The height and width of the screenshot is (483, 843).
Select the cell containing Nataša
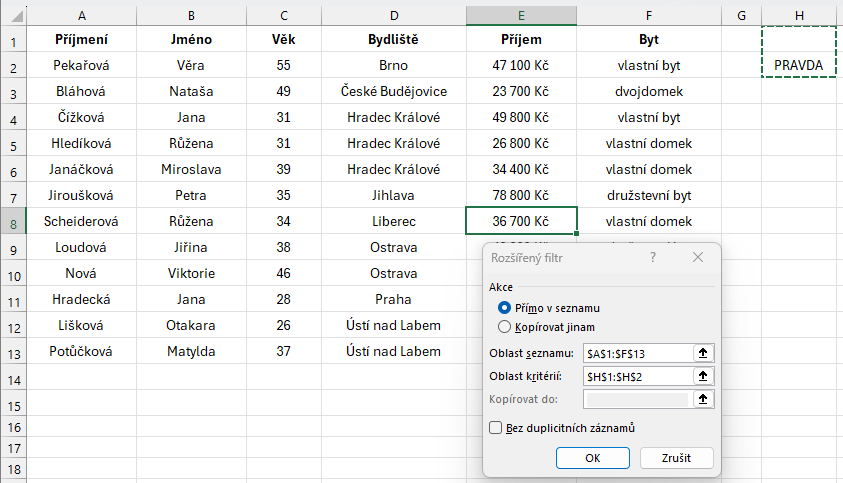[191, 91]
